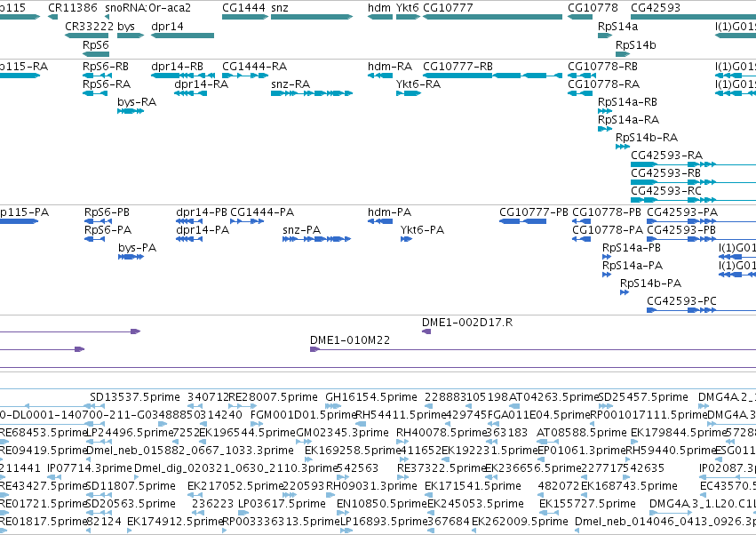
Task: Click protein CG42593-PA
Action: coord(702,221)
